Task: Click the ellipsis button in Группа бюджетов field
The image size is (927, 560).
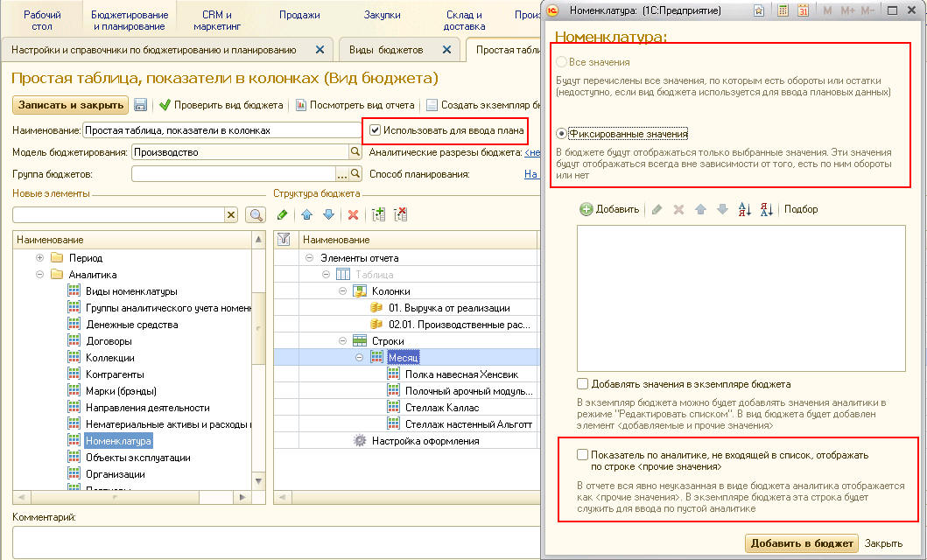Action: coord(341,174)
